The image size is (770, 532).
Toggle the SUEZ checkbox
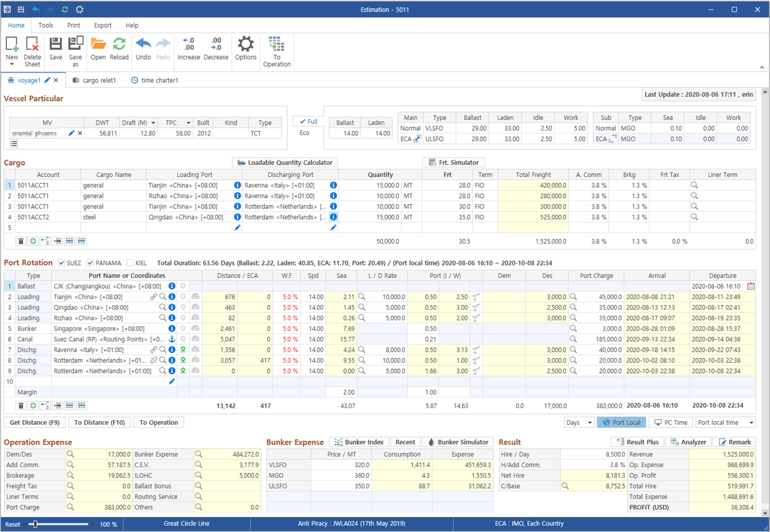[x=62, y=263]
